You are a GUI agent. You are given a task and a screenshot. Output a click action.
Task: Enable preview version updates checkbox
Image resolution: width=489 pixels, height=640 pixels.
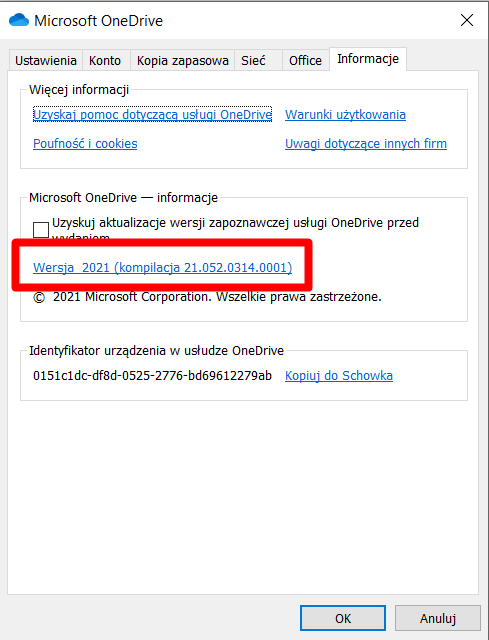(41, 229)
